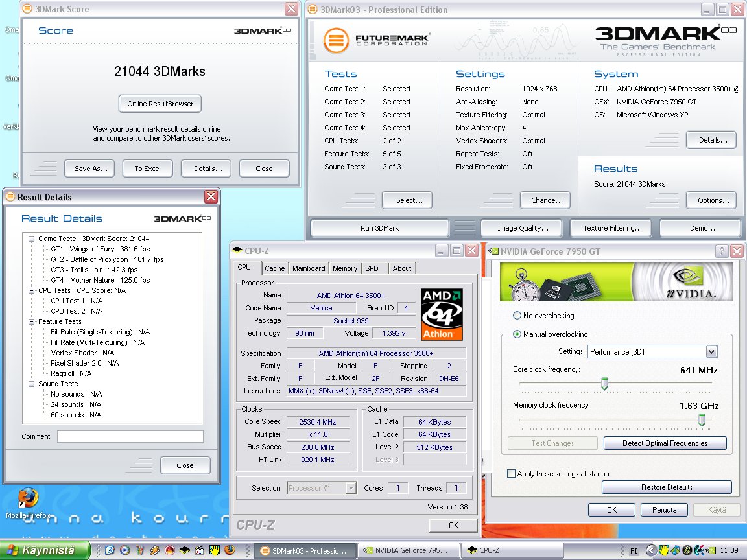The width and height of the screenshot is (747, 560).
Task: Open the media player quick launch icon
Action: pos(124,550)
